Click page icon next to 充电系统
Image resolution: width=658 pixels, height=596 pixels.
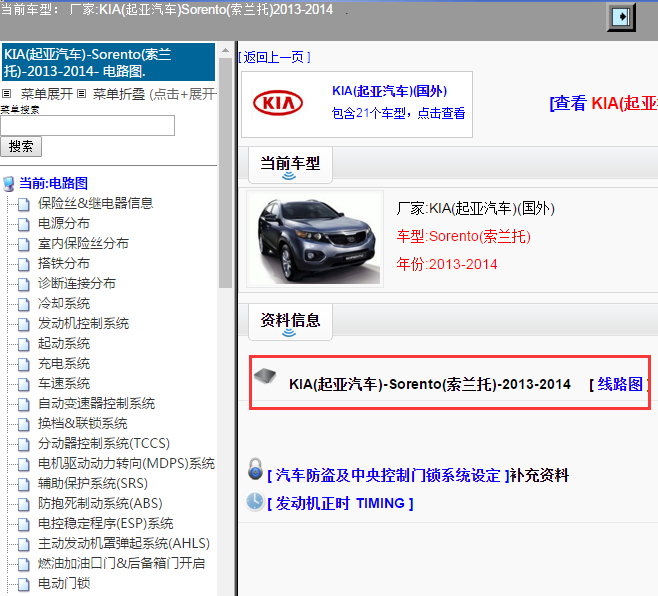tap(24, 364)
